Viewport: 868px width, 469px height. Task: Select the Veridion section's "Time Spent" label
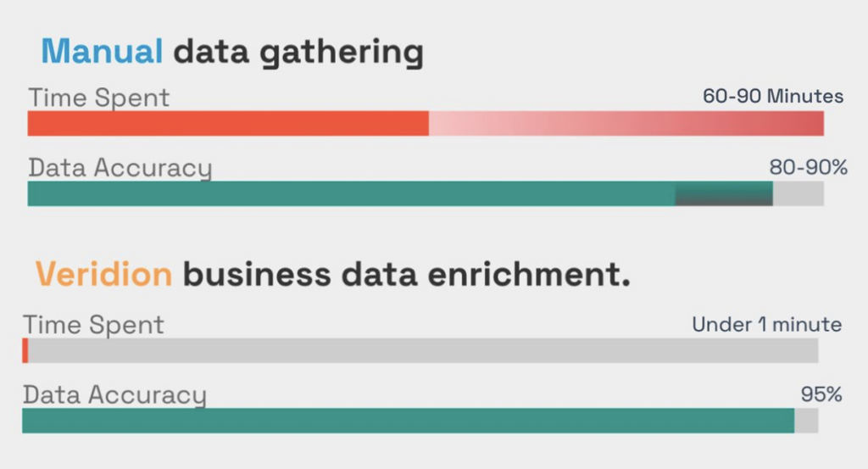[94, 325]
